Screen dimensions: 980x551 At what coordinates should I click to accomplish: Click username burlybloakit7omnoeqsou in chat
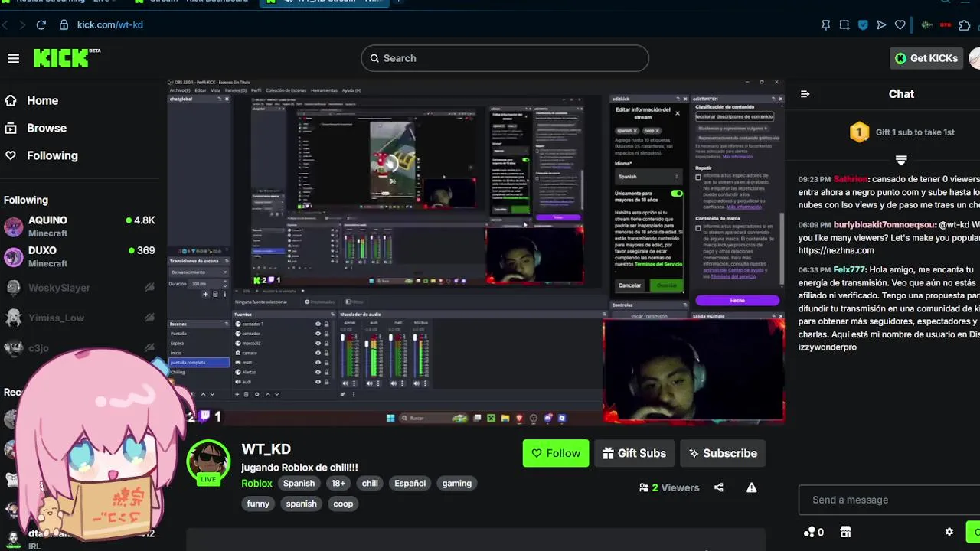[x=884, y=225]
